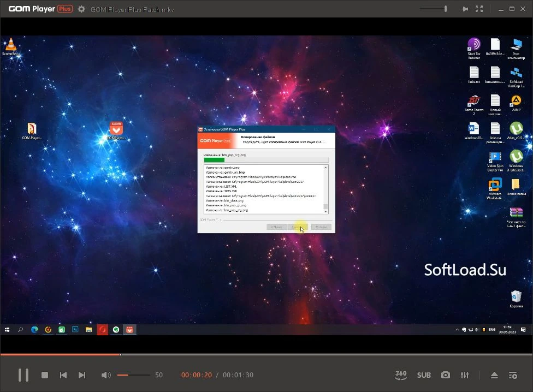Show the playlist panel
This screenshot has width=533, height=392.
coord(513,375)
